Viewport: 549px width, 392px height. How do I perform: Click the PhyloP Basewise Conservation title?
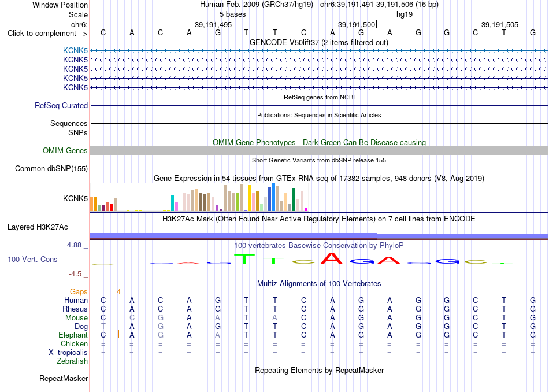pyautogui.click(x=319, y=245)
